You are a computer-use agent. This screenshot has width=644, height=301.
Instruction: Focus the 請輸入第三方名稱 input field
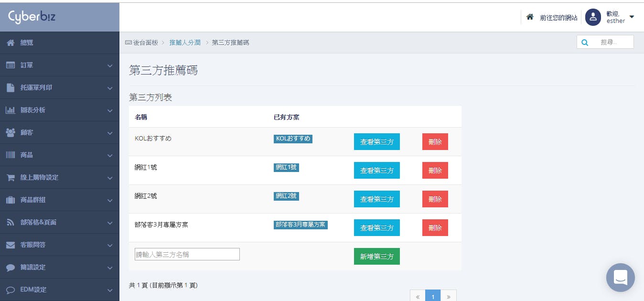(187, 254)
